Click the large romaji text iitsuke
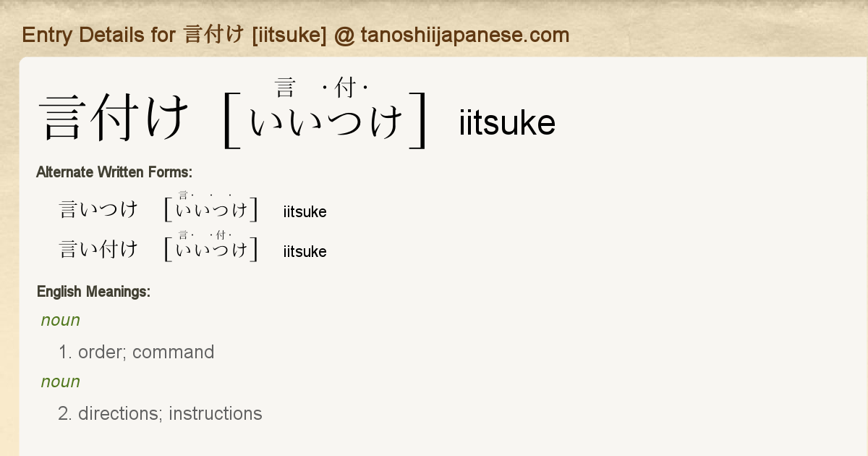 pos(507,123)
